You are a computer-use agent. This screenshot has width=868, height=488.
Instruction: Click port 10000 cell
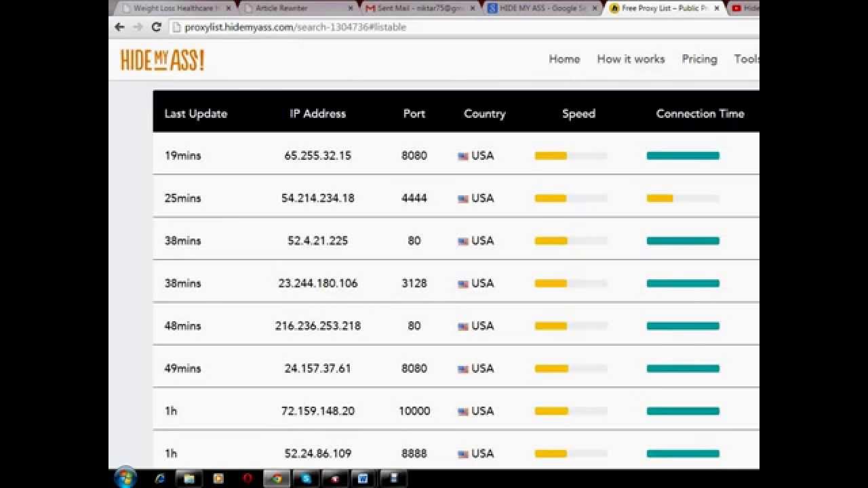point(414,411)
